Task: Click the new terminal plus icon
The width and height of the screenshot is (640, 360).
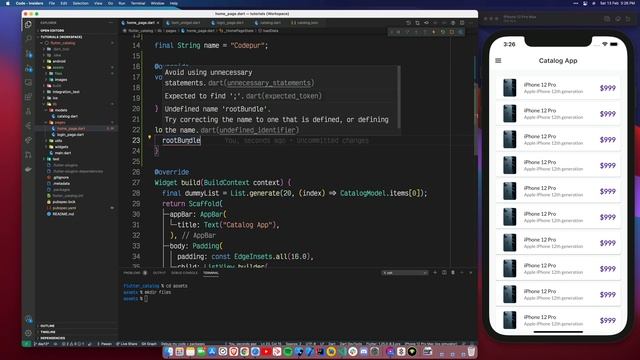Action: point(435,272)
